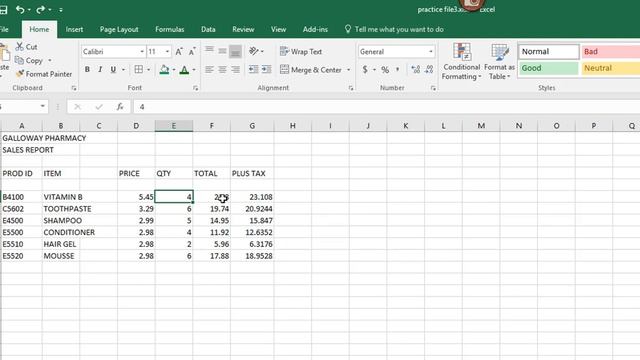Apply comma style
Image resolution: width=640 pixels, height=360 pixels.
398,70
